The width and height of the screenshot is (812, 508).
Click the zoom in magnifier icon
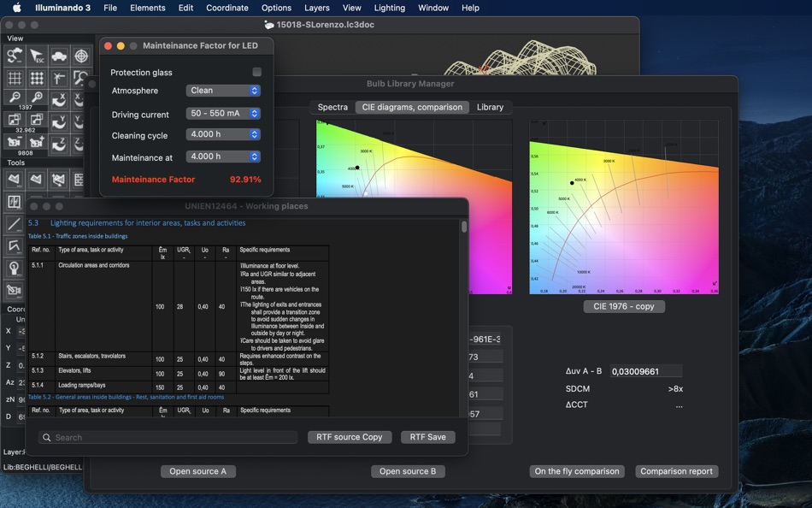coord(37,97)
